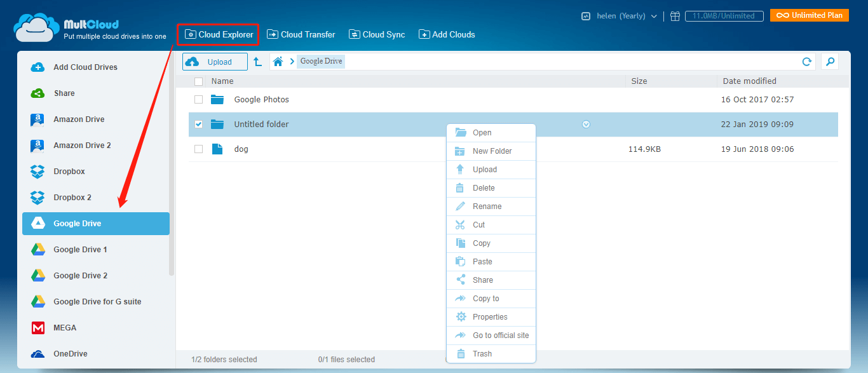Click the Cloud Transfer tab icon

point(273,34)
